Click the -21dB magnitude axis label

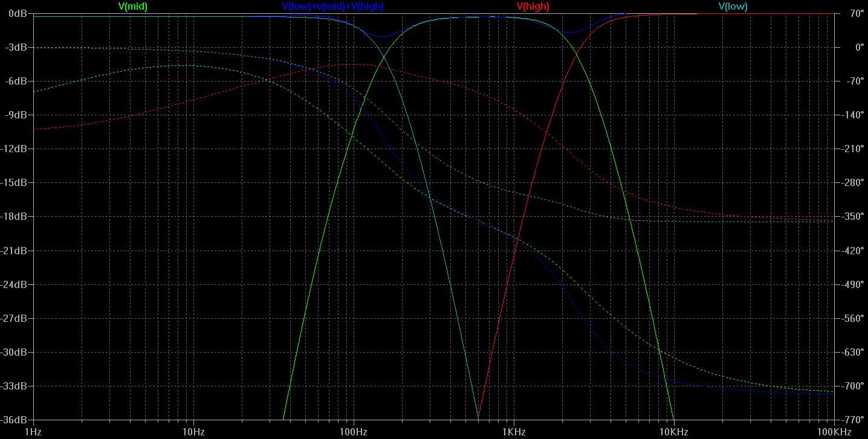15,250
